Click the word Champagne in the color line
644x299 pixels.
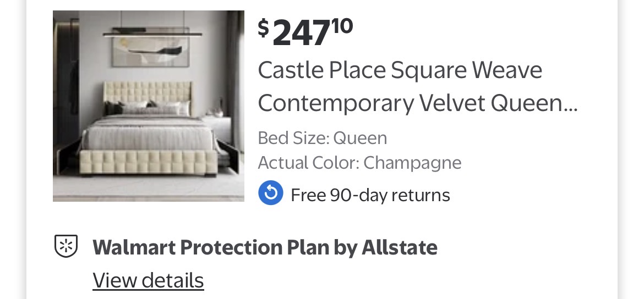[x=412, y=163]
